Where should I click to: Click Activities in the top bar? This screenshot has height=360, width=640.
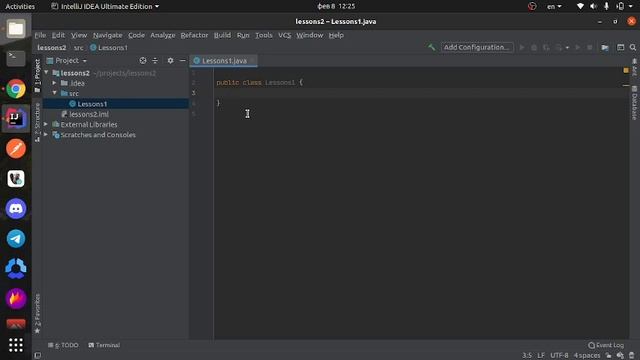click(x=20, y=6)
